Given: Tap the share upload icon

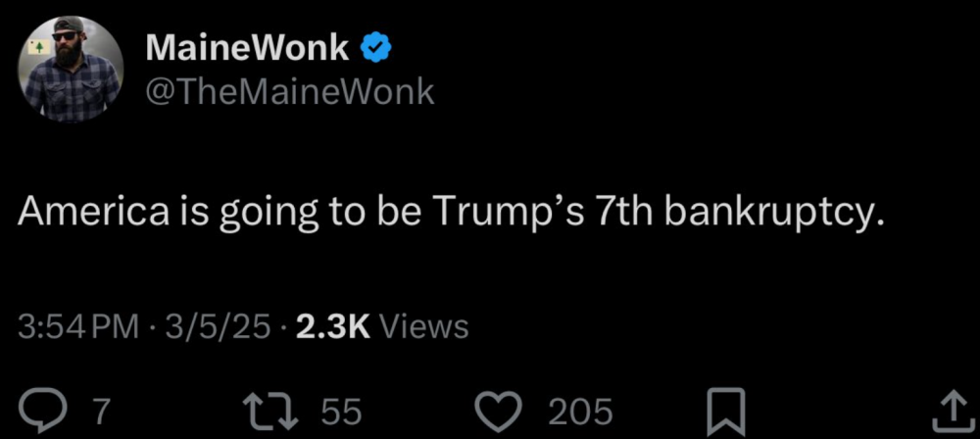Looking at the screenshot, I should click(950, 411).
